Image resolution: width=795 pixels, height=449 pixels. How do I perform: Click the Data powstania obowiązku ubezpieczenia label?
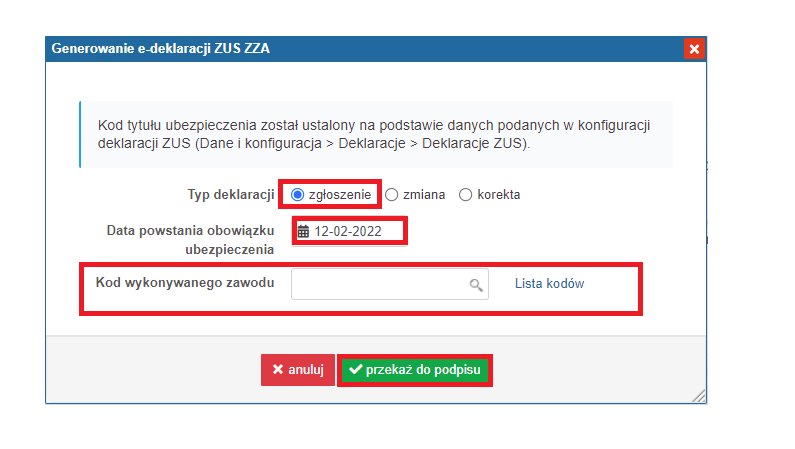click(x=190, y=239)
